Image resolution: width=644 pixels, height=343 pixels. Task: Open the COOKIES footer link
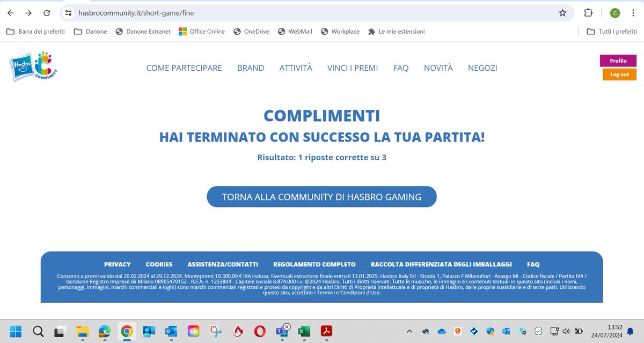[x=159, y=264]
